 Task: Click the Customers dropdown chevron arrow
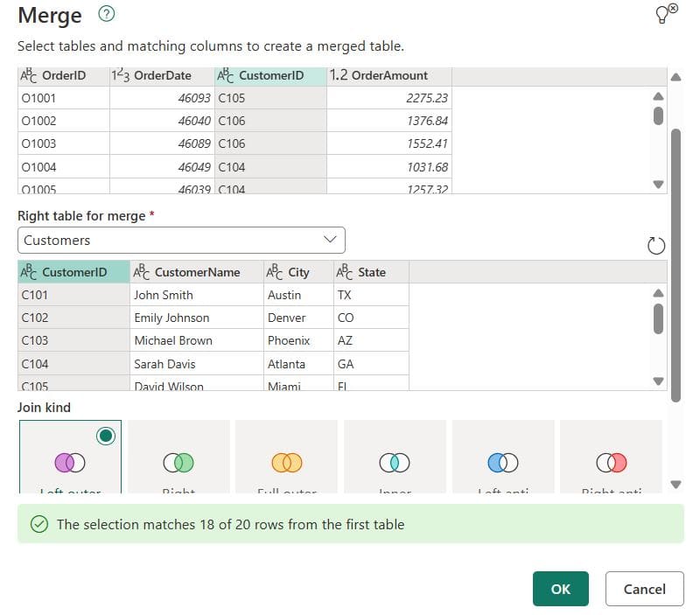[x=330, y=239]
